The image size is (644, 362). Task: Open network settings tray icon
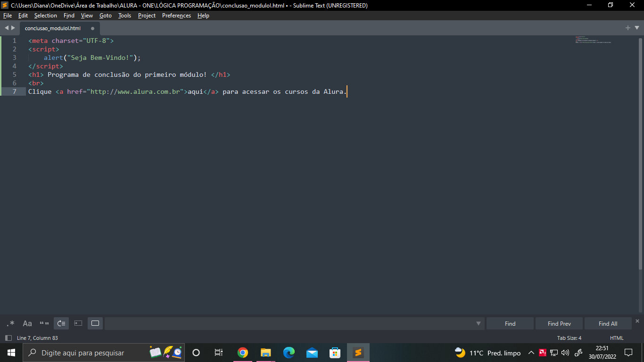pos(554,353)
